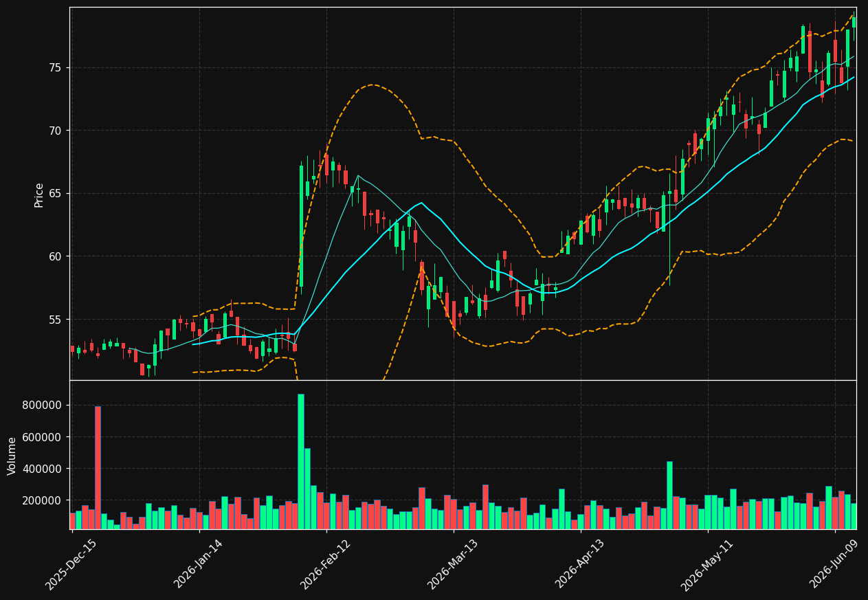Click the 200000 volume axis label
Viewport: 868px width, 600px height.
pyautogui.click(x=43, y=500)
